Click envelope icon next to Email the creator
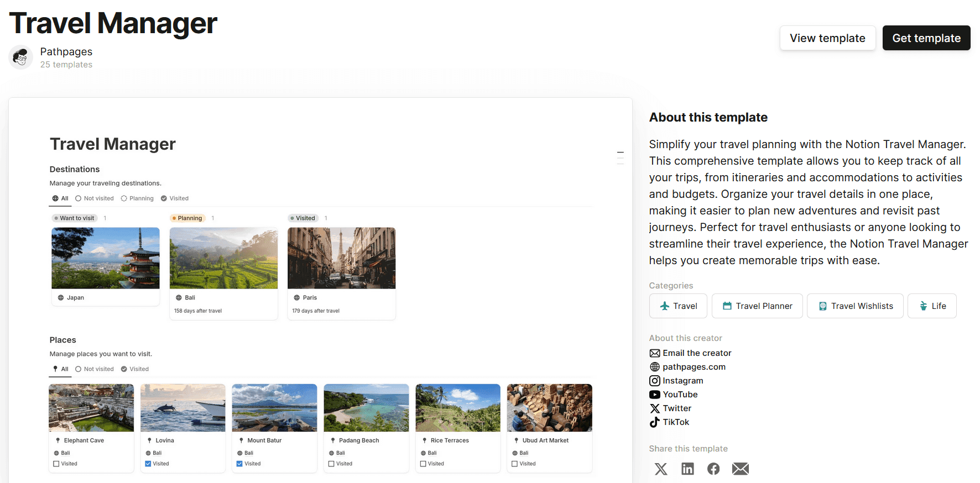This screenshot has height=483, width=980. [655, 353]
